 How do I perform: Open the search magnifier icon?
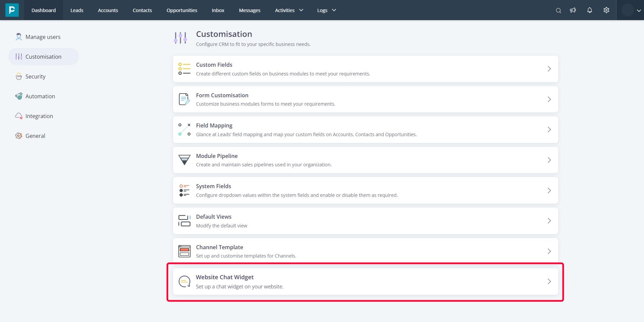click(x=558, y=10)
